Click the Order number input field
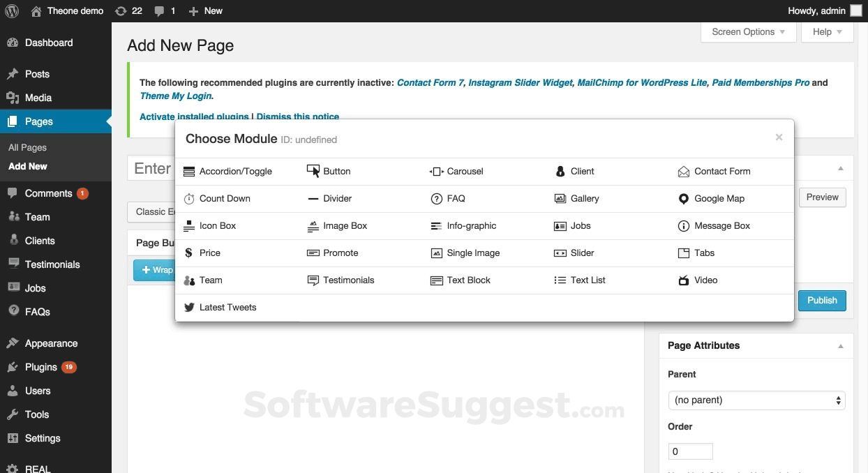The image size is (868, 473). [690, 451]
